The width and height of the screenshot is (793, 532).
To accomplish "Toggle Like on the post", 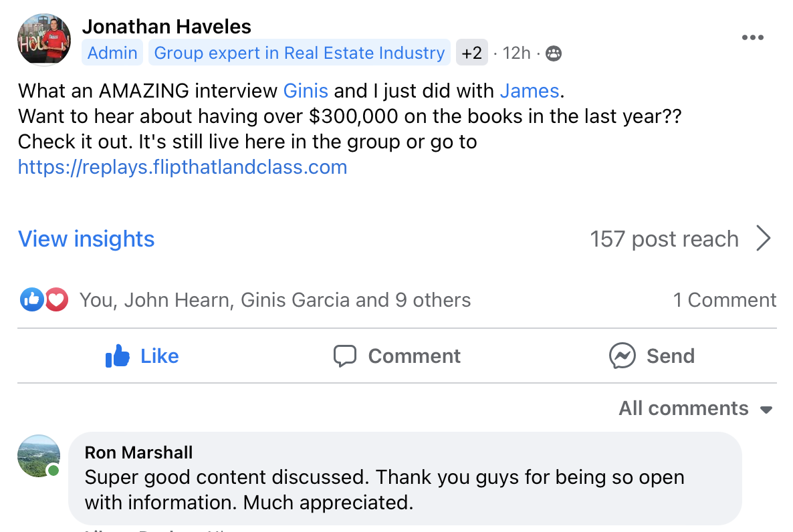I will (142, 356).
